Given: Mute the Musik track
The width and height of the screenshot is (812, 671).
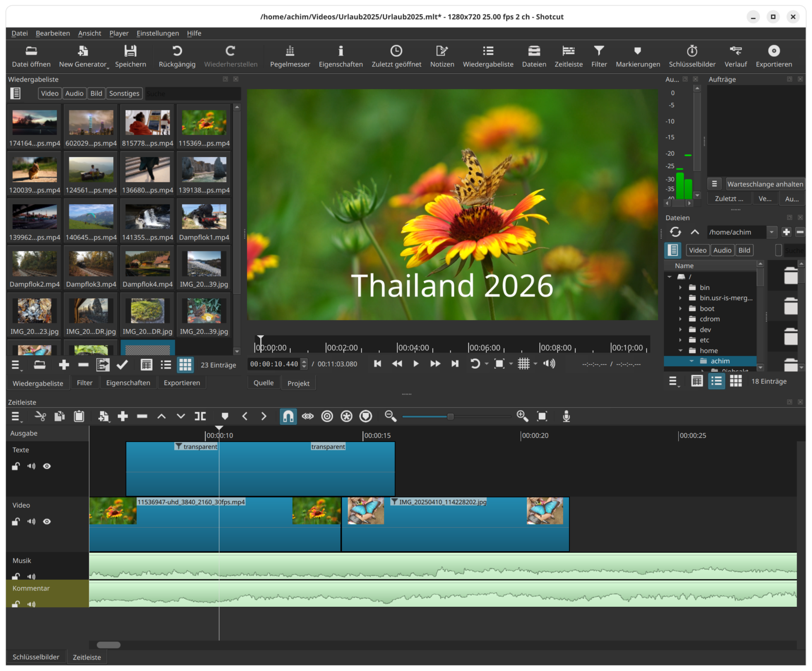Looking at the screenshot, I should (x=31, y=576).
